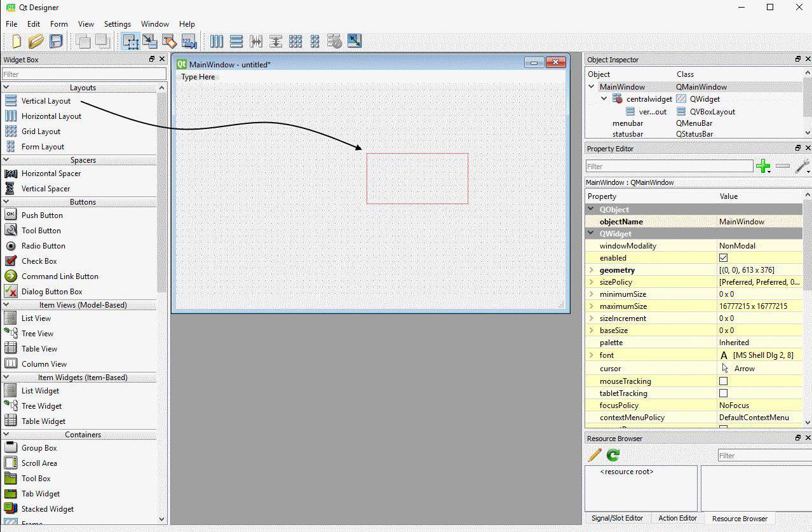Select the <resource root> entry
812x532 pixels.
(x=626, y=472)
